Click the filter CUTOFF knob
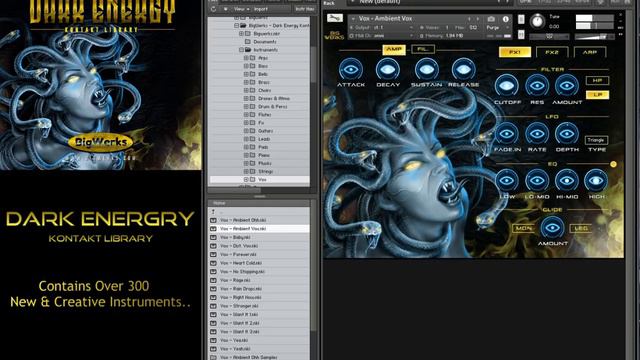 click(507, 86)
